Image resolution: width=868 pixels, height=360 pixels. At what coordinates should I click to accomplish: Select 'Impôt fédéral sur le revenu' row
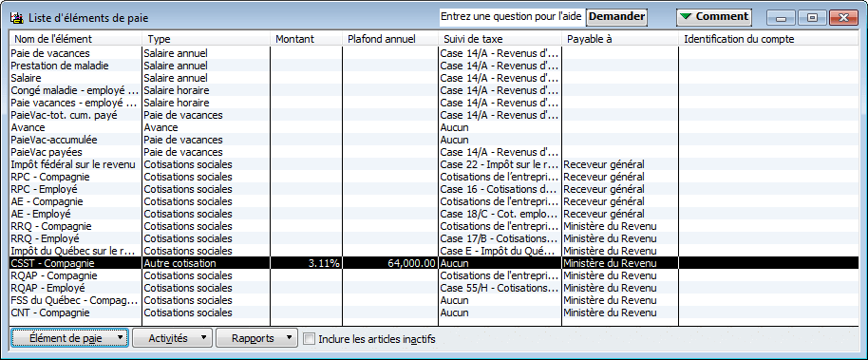(435, 164)
